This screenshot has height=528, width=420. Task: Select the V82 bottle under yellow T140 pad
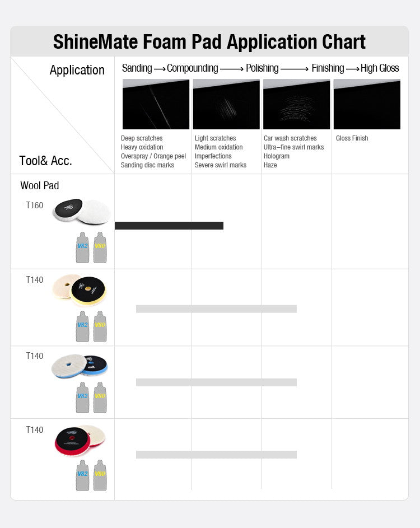pos(82,326)
